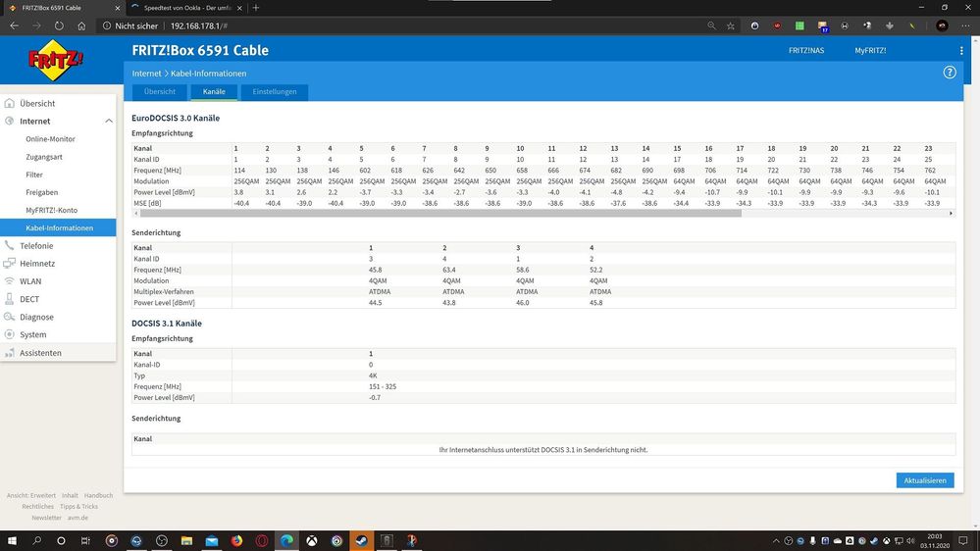The width and height of the screenshot is (980, 551).
Task: Switch to the Einstellungen tab
Action: 275,92
